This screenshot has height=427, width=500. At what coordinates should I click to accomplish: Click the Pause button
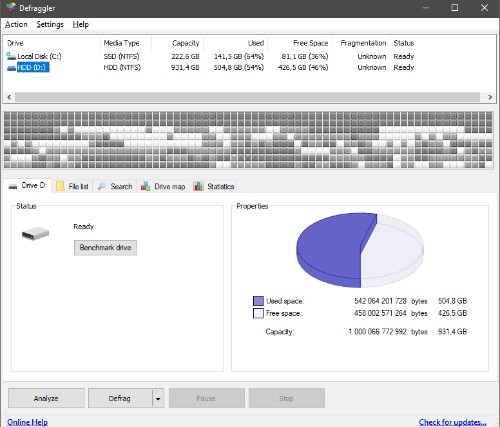click(207, 398)
